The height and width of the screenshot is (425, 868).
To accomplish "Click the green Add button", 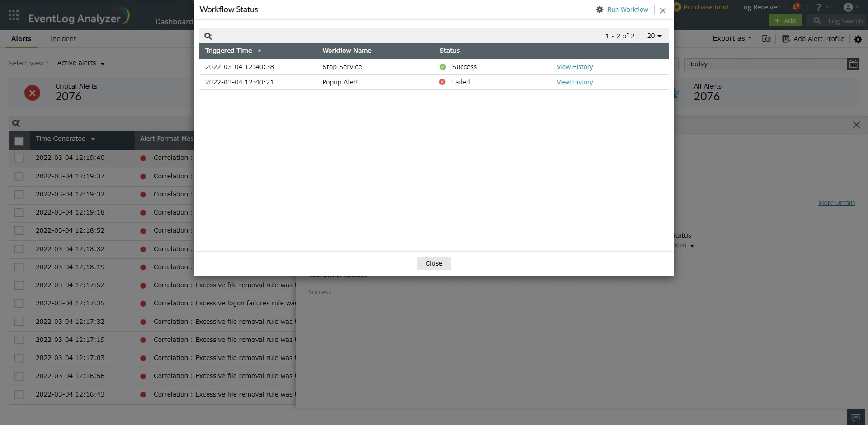I will pyautogui.click(x=785, y=20).
